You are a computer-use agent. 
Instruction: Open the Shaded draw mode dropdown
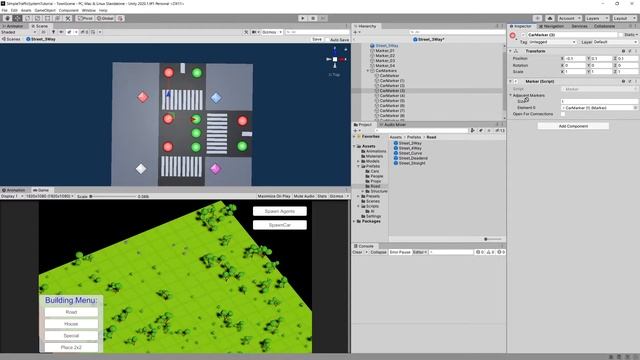coord(18,32)
